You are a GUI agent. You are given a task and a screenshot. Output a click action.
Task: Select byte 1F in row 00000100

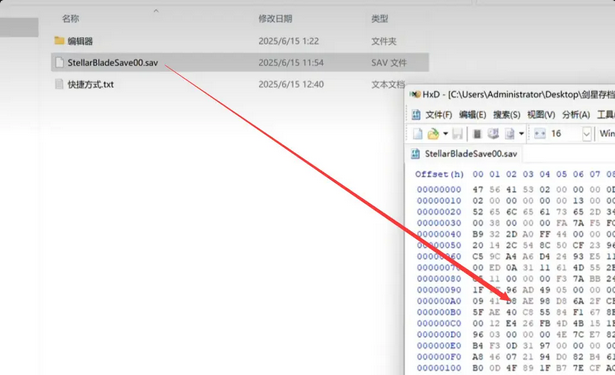(545, 368)
